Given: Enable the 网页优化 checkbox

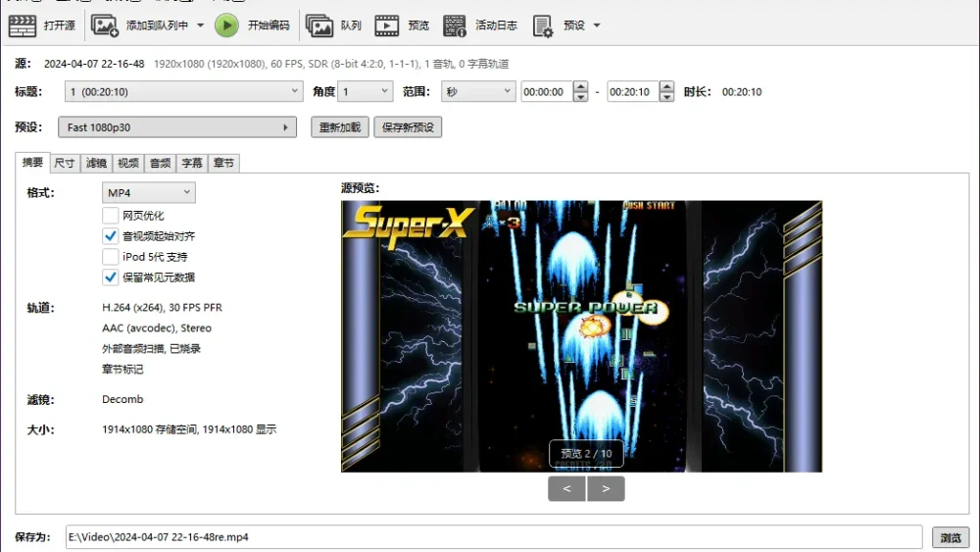Looking at the screenshot, I should point(110,216).
